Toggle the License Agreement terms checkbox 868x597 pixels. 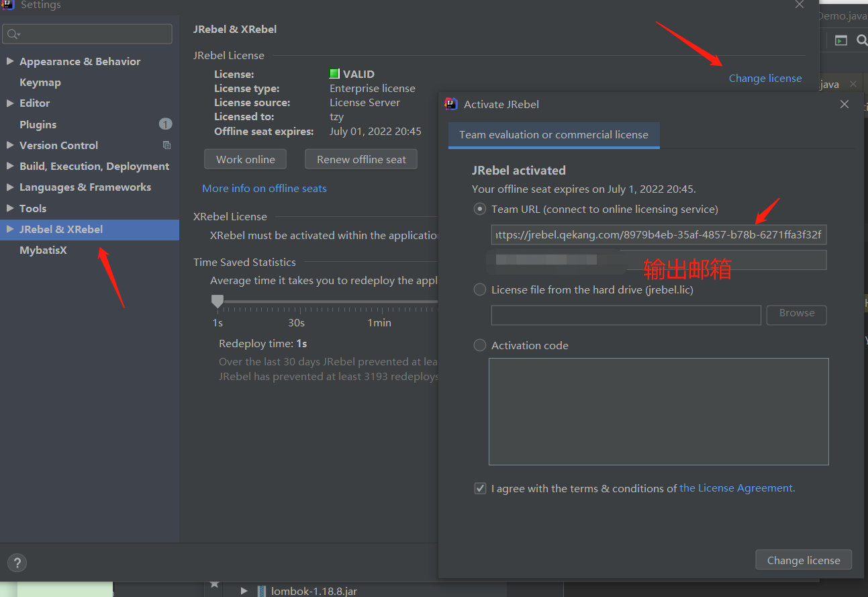tap(480, 488)
